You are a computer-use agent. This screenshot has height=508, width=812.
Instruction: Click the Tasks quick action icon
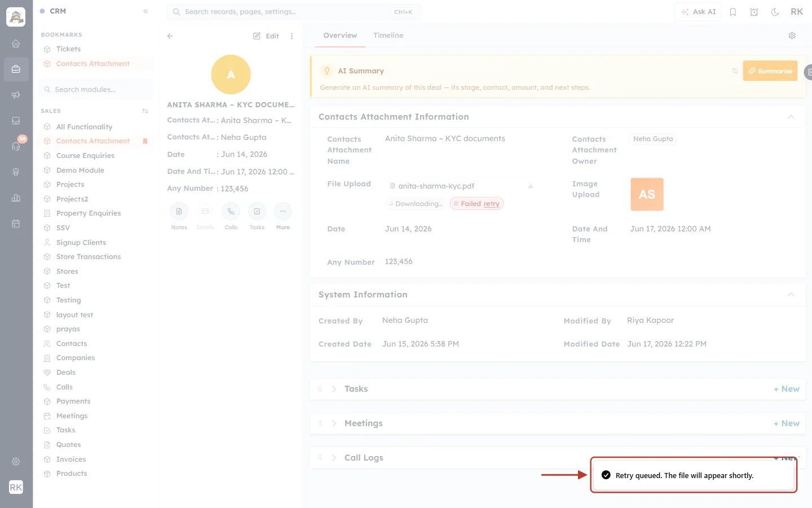point(257,212)
